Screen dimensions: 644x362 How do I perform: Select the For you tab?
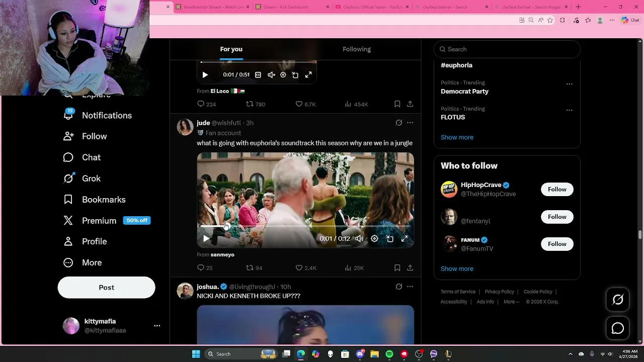tap(231, 49)
